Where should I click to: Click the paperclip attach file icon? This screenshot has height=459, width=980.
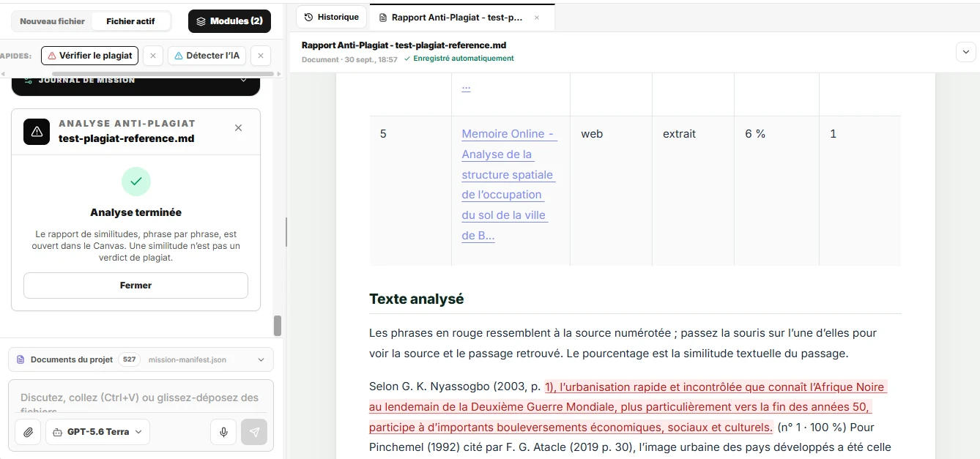(x=28, y=432)
